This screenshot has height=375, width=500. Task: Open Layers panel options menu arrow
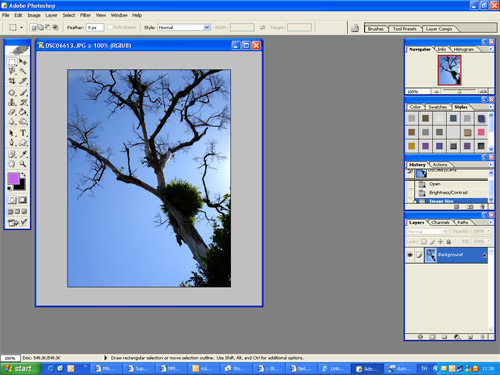491,222
